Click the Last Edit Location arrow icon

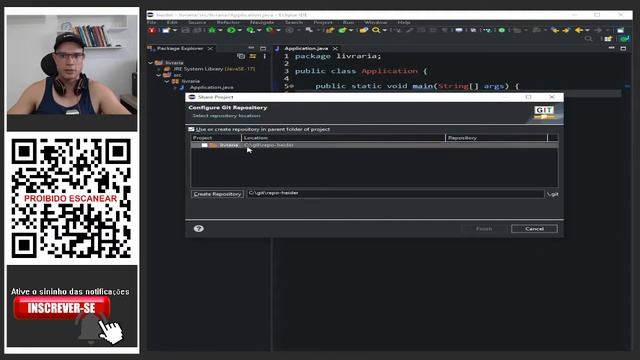coord(555,30)
